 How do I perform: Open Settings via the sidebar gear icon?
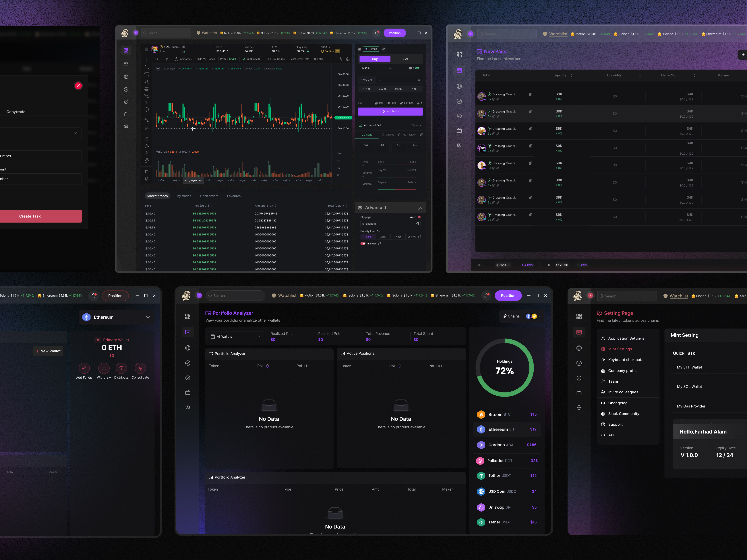[126, 126]
